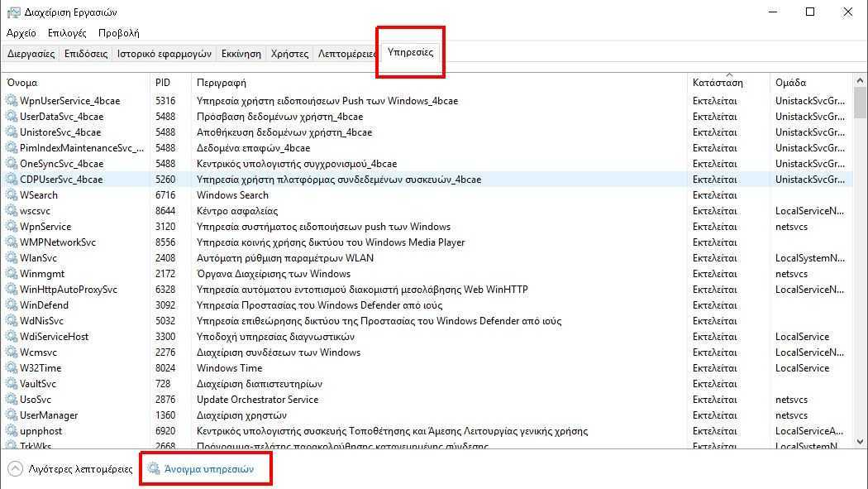Click the gear icon beside UserManager
The width and height of the screenshot is (868, 489).
[12, 415]
